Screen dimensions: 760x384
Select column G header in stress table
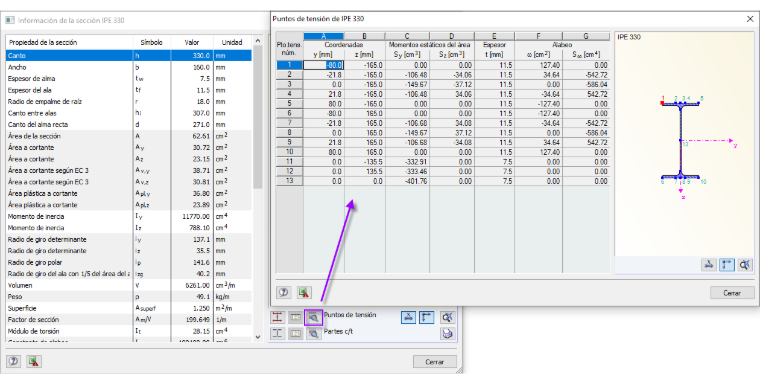tap(586, 36)
